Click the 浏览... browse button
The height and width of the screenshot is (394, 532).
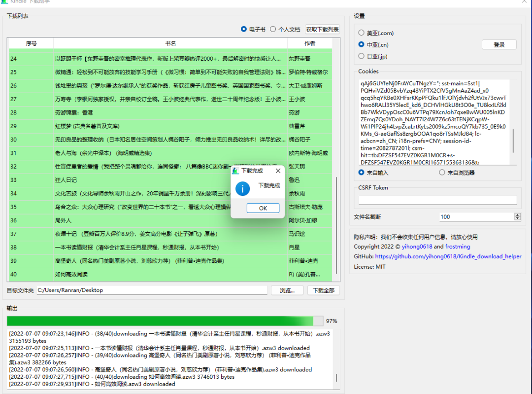(287, 290)
